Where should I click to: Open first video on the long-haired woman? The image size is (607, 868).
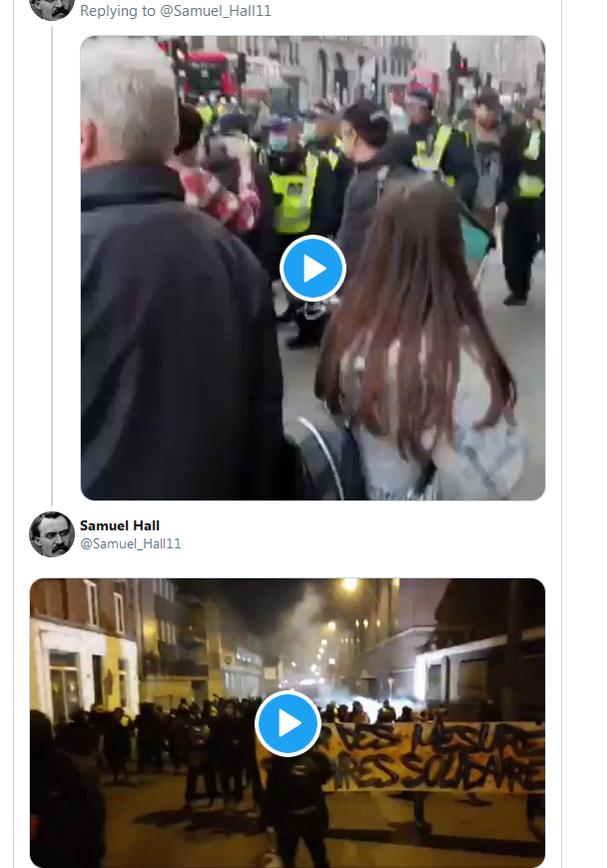[420, 344]
